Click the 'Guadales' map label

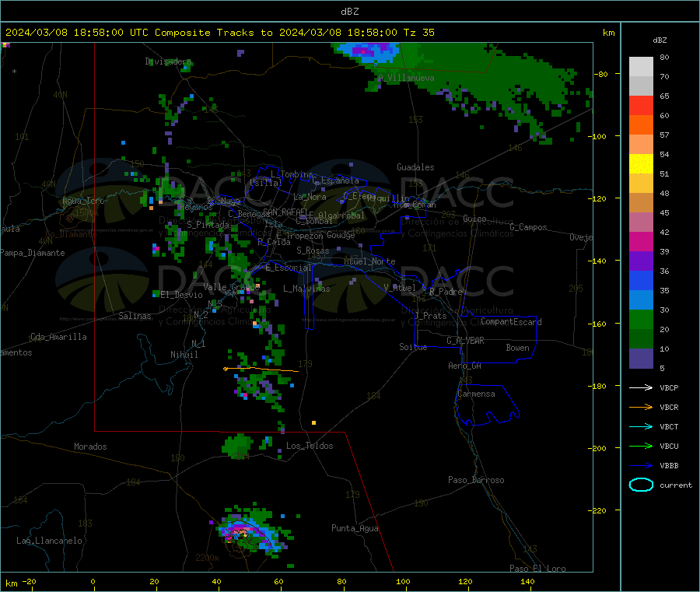(x=415, y=167)
